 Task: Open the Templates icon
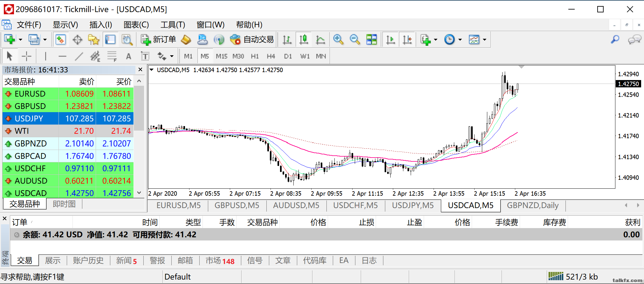[x=474, y=40]
